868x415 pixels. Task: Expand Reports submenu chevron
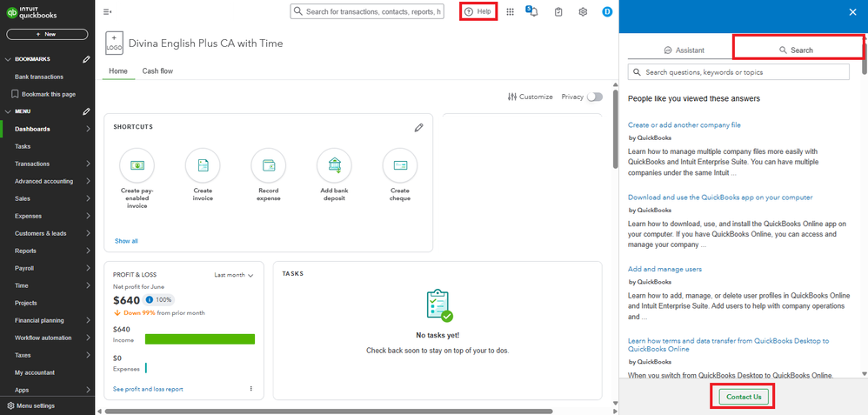coord(89,251)
